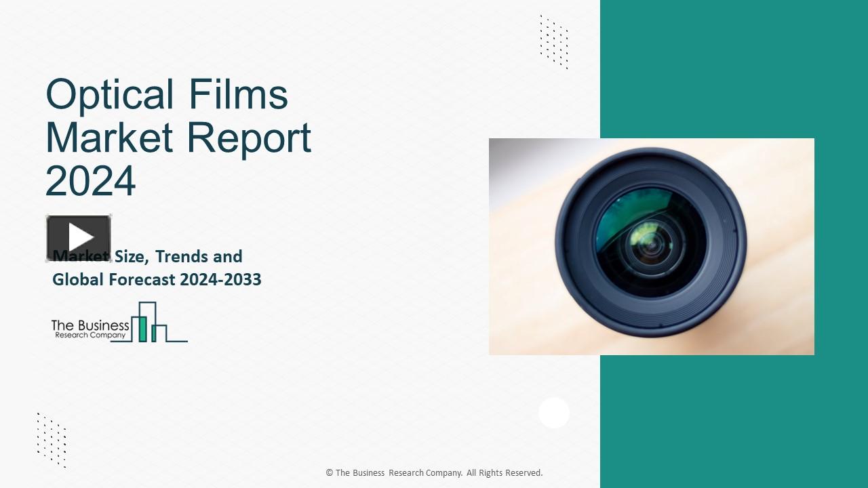Click the white triangle inside the play button
868x488 pixels.
point(79,237)
